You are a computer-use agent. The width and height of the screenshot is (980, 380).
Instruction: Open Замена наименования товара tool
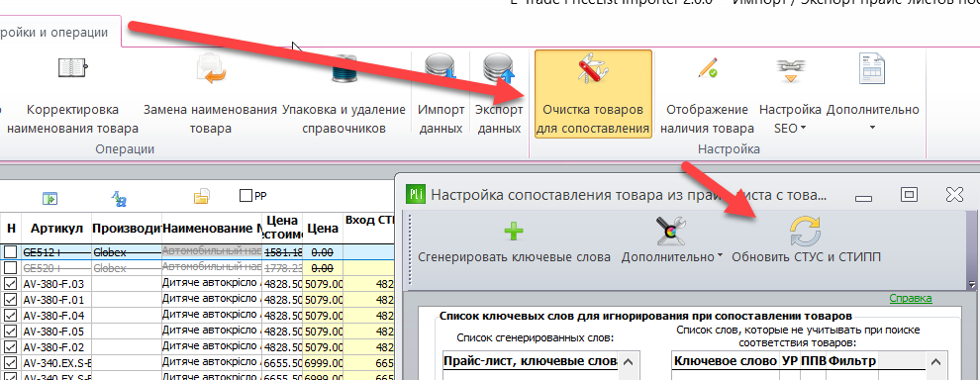pyautogui.click(x=210, y=95)
